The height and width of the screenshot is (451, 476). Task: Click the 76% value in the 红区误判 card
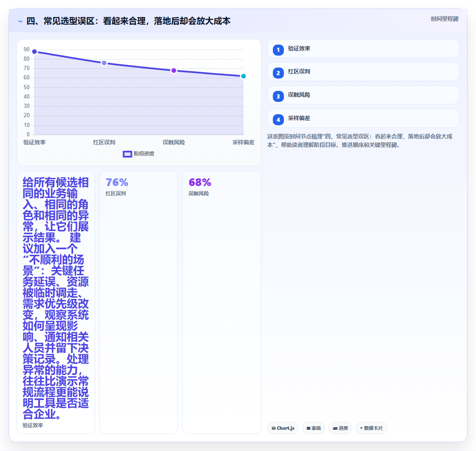[117, 182]
